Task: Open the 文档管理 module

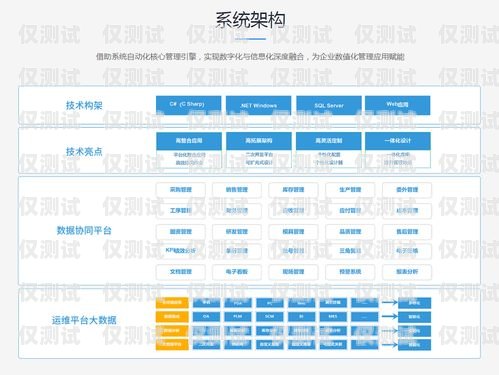Action: point(181,272)
